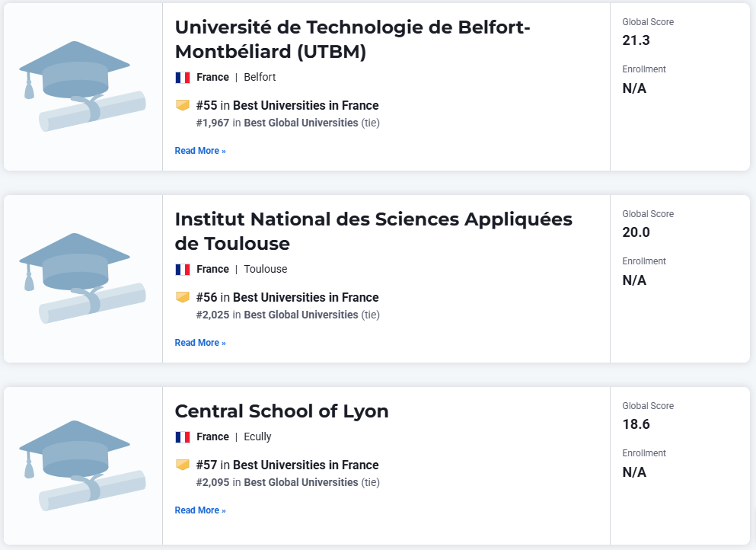756x550 pixels.
Task: Open the Central School of Lyon title
Action: [x=282, y=411]
